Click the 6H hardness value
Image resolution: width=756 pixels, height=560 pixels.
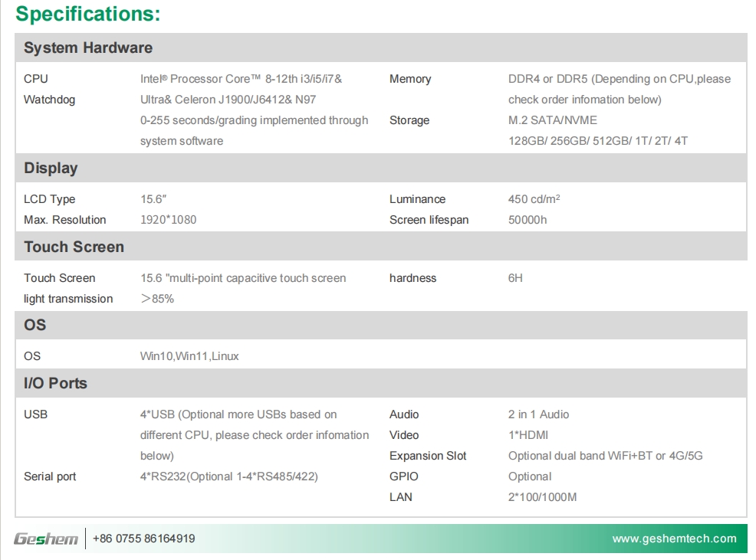[x=515, y=278]
